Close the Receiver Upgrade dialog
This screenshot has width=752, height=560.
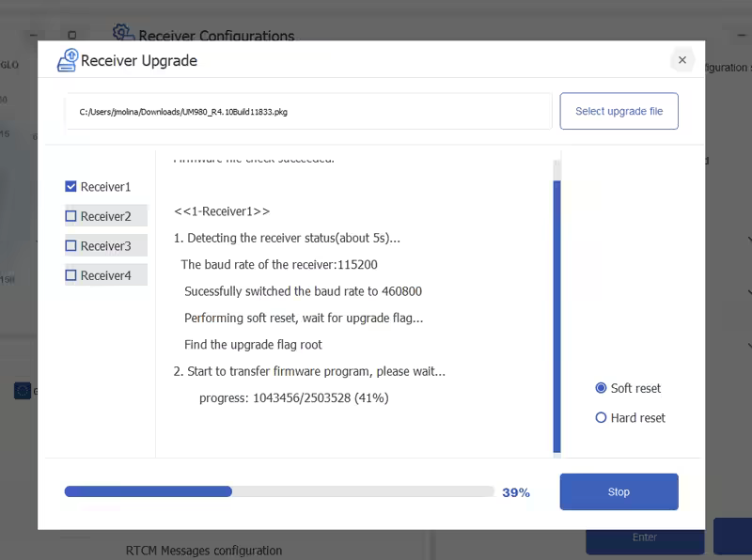682,60
